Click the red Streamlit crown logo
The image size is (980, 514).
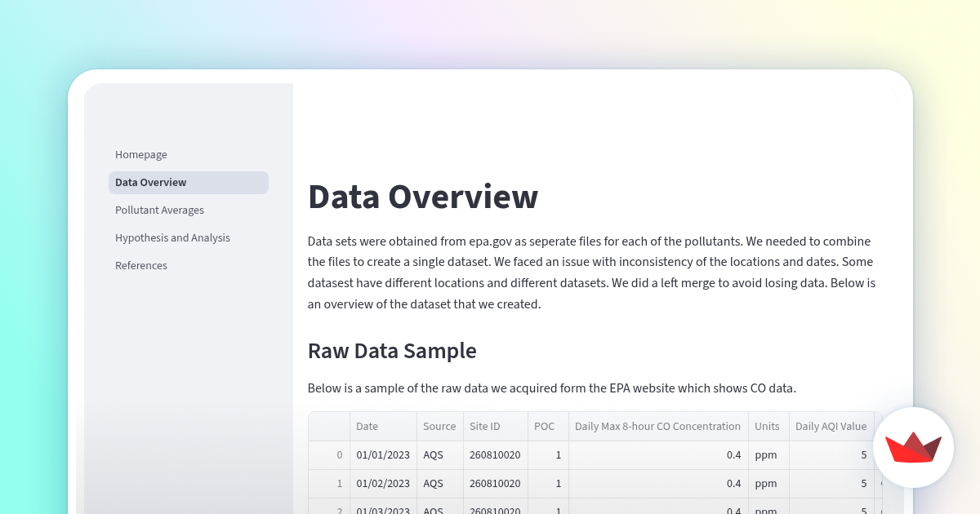[x=913, y=448]
